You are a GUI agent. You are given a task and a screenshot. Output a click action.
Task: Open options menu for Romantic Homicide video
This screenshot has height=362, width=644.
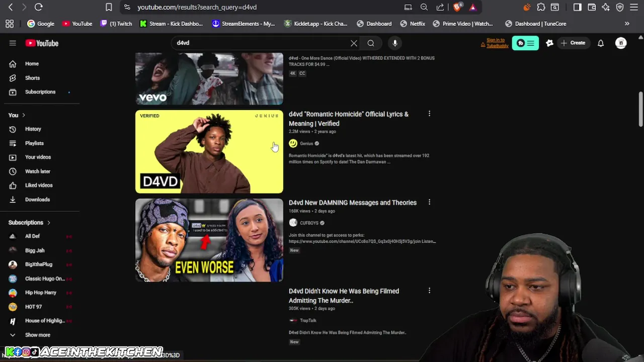tap(429, 114)
